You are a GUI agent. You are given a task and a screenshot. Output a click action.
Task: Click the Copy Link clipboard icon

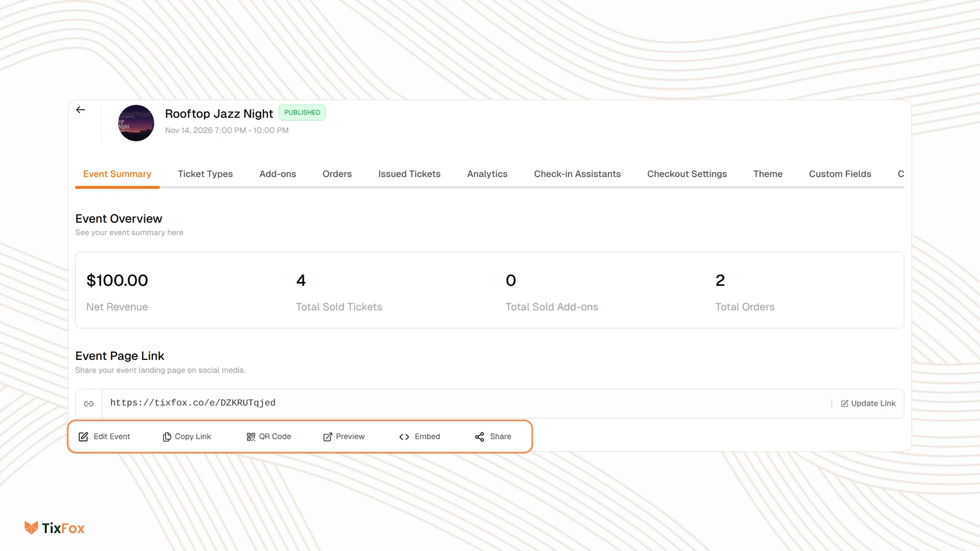tap(167, 437)
